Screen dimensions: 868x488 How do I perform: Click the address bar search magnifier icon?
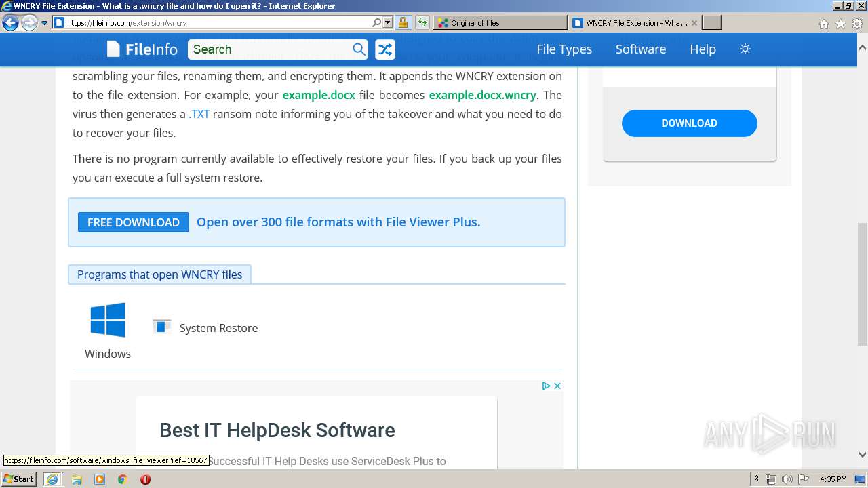[377, 22]
